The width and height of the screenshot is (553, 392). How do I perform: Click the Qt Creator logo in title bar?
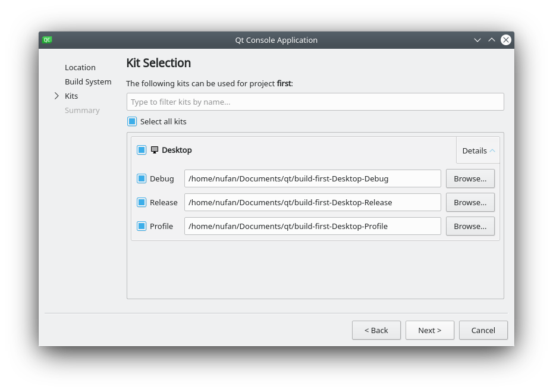tap(47, 40)
